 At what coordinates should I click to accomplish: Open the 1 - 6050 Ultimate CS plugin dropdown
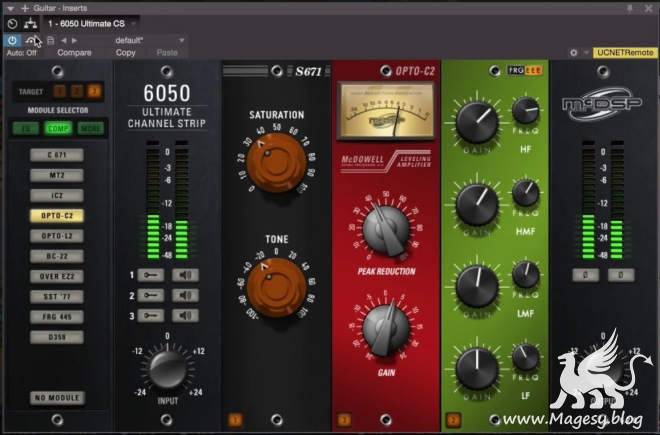click(91, 24)
